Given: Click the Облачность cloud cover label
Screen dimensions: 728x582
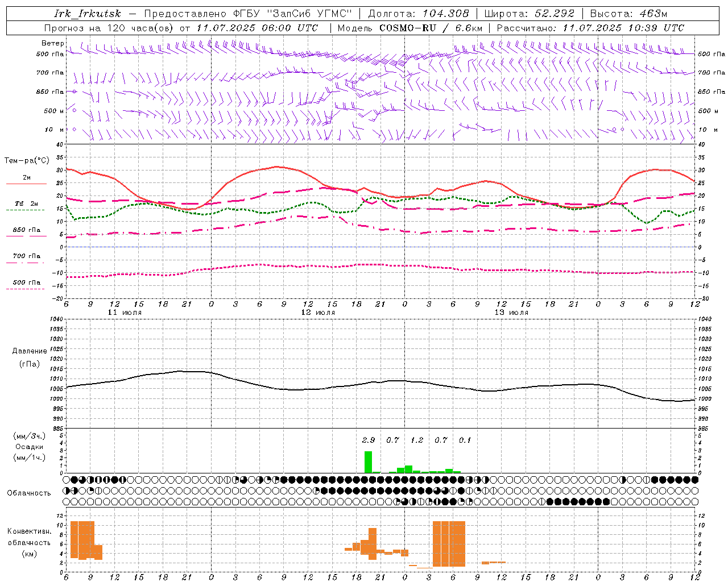Looking at the screenshot, I should [29, 493].
